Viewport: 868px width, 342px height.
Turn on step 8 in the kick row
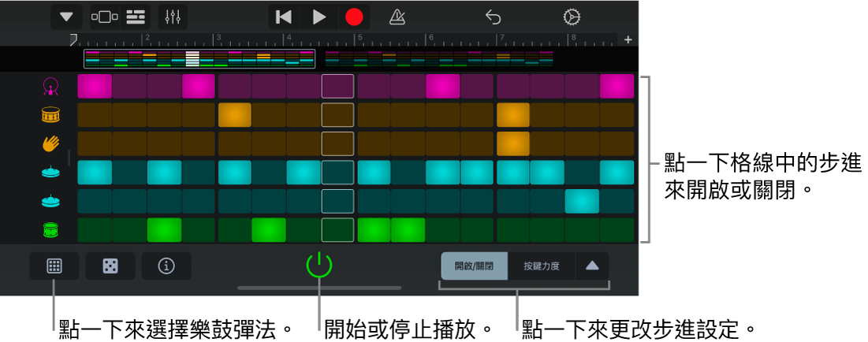337,87
